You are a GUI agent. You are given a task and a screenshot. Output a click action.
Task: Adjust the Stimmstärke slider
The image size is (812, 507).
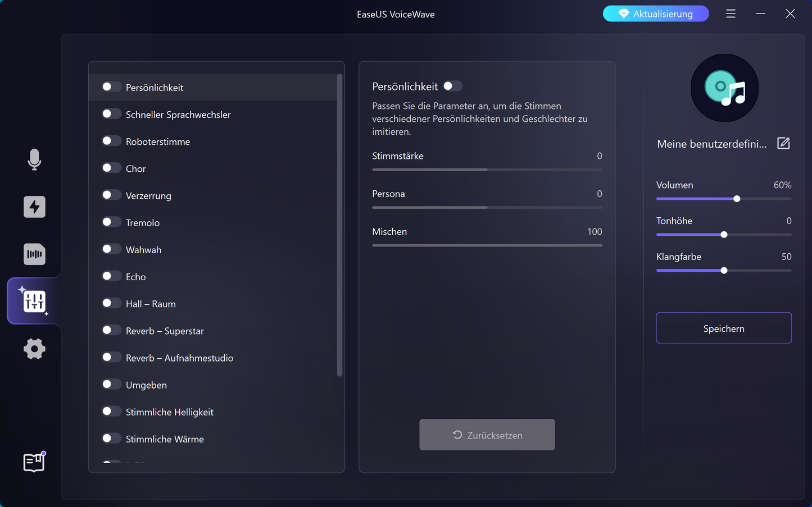click(487, 170)
